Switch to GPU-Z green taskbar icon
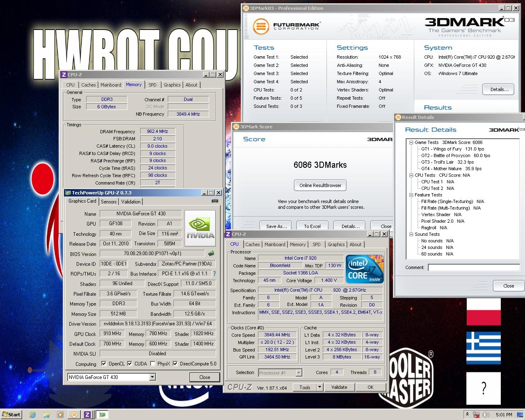Image resolution: width=525 pixels, height=420 pixels. tap(102, 414)
